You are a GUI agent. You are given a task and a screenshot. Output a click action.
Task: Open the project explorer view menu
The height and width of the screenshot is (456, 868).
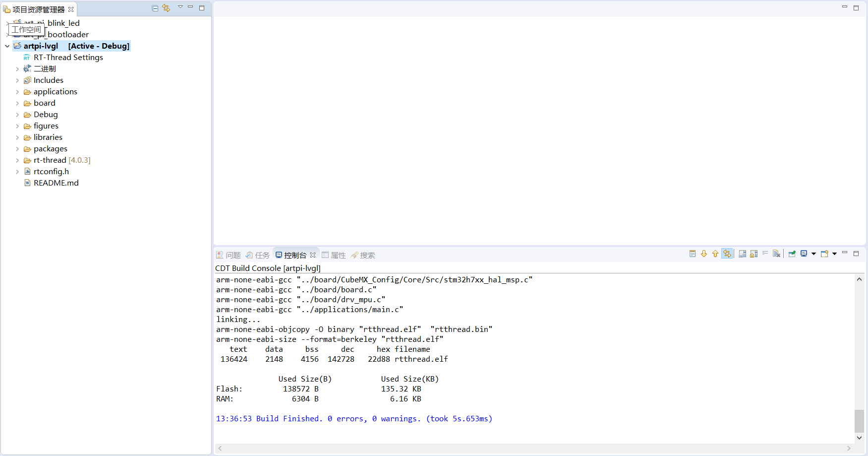(x=180, y=7)
